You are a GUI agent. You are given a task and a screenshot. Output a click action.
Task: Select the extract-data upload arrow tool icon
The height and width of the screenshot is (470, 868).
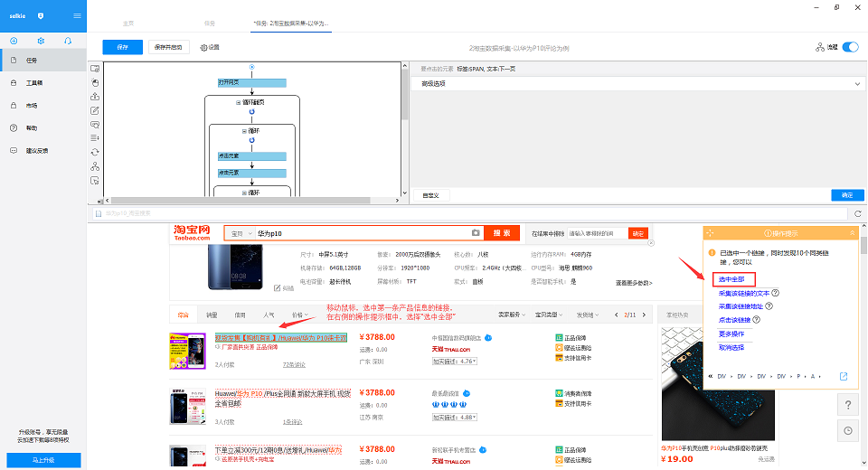point(95,97)
